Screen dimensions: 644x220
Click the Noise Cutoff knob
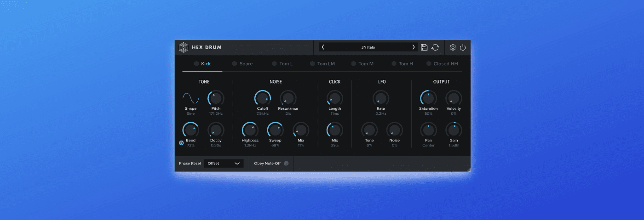pos(263,98)
